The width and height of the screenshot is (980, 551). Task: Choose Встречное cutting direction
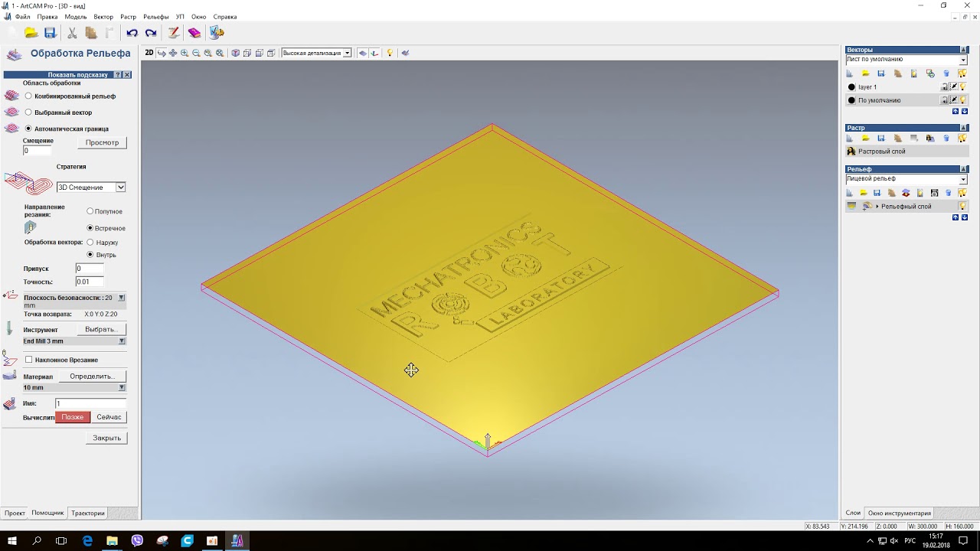pos(90,228)
